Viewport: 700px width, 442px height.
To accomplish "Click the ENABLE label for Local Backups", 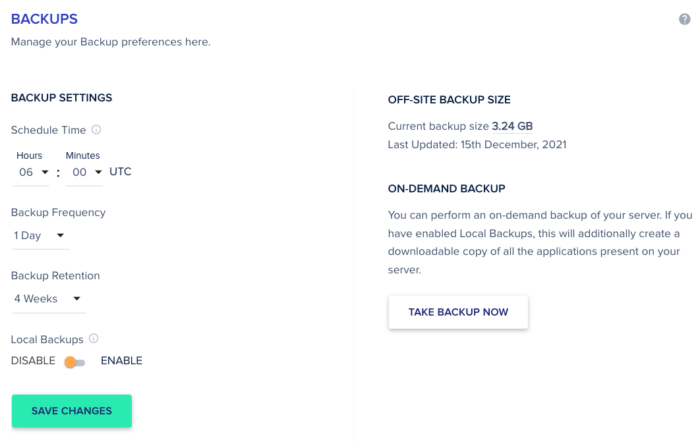I will coord(121,361).
